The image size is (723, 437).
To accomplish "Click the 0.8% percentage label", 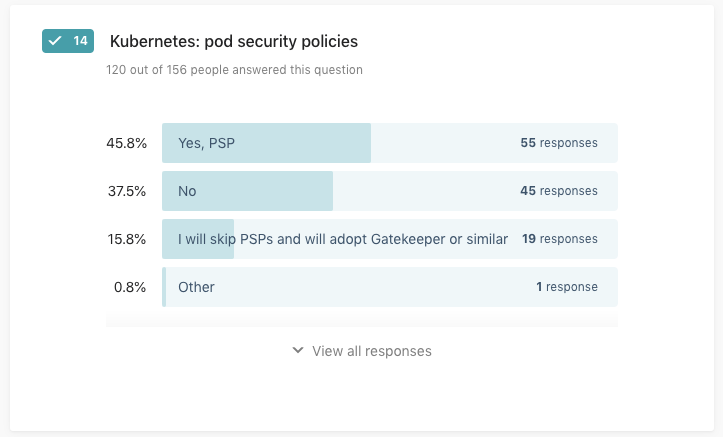I will pos(130,287).
